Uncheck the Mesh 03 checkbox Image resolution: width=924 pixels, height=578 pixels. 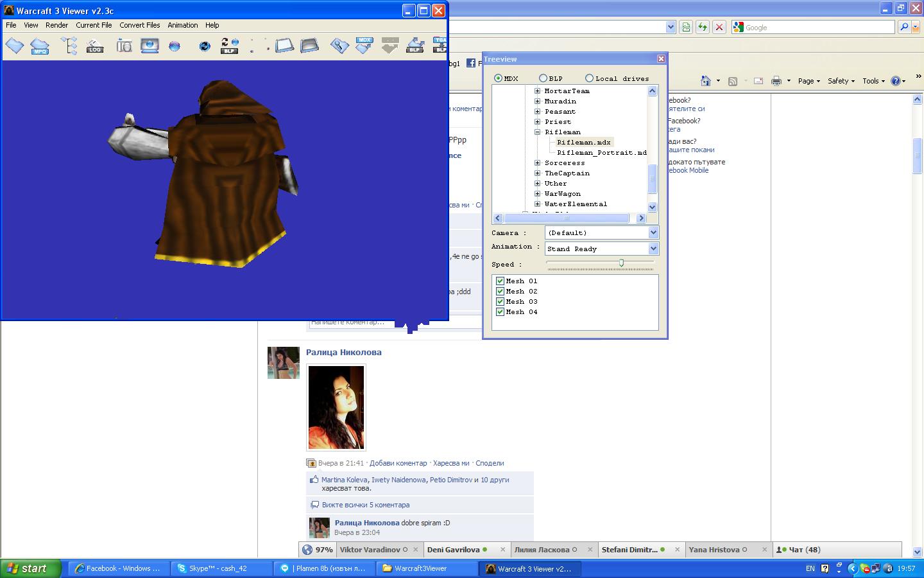[501, 301]
